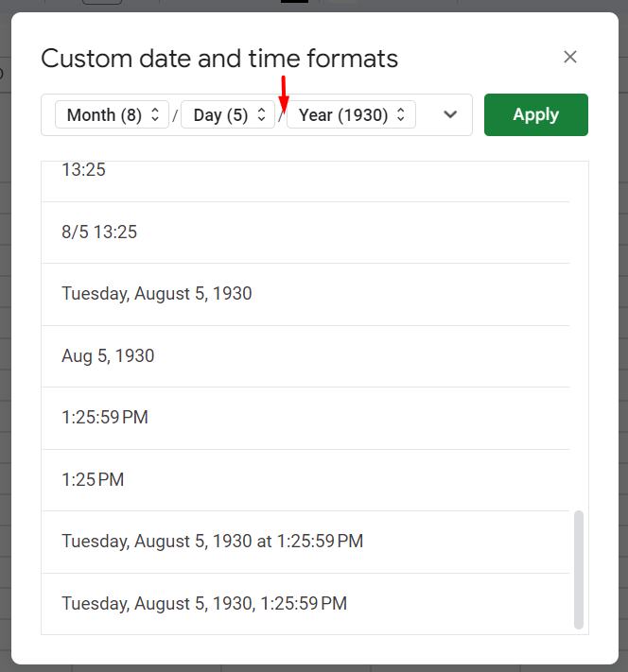This screenshot has height=672, width=628.
Task: Click the up-down arrows on Day token
Action: pyautogui.click(x=261, y=114)
